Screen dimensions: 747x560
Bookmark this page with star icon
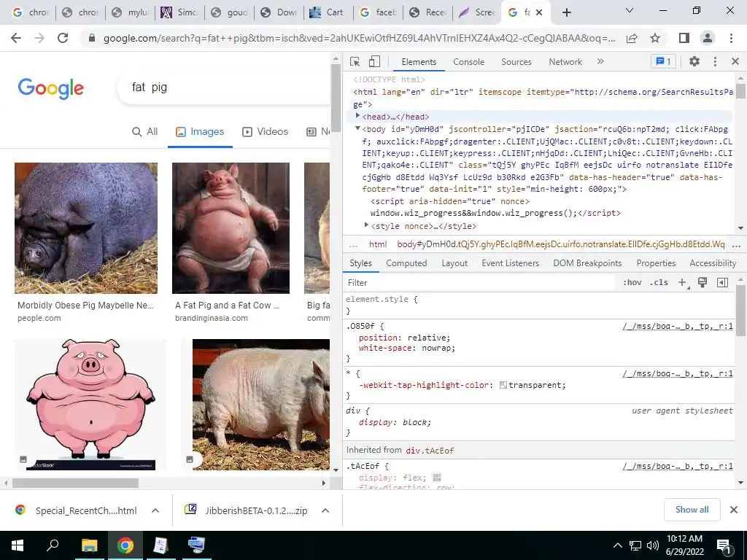click(655, 39)
